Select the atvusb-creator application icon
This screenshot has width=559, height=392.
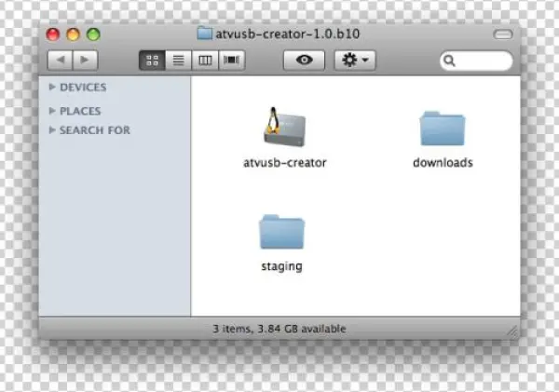(284, 127)
